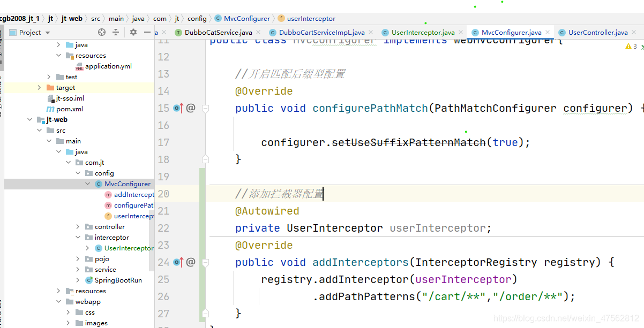Click jt-web in the breadcrumb bar
The width and height of the screenshot is (644, 328).
pos(72,18)
